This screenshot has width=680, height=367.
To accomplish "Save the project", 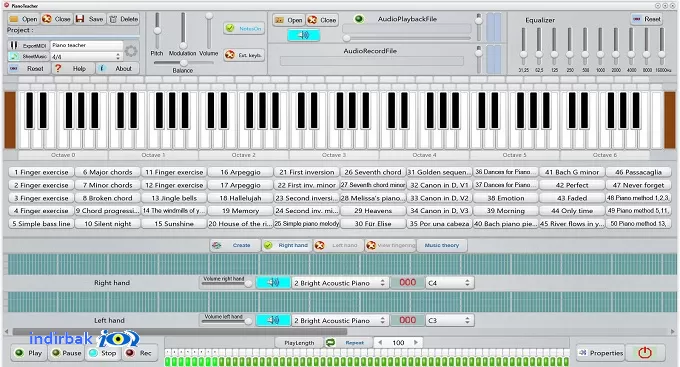I will [90, 19].
